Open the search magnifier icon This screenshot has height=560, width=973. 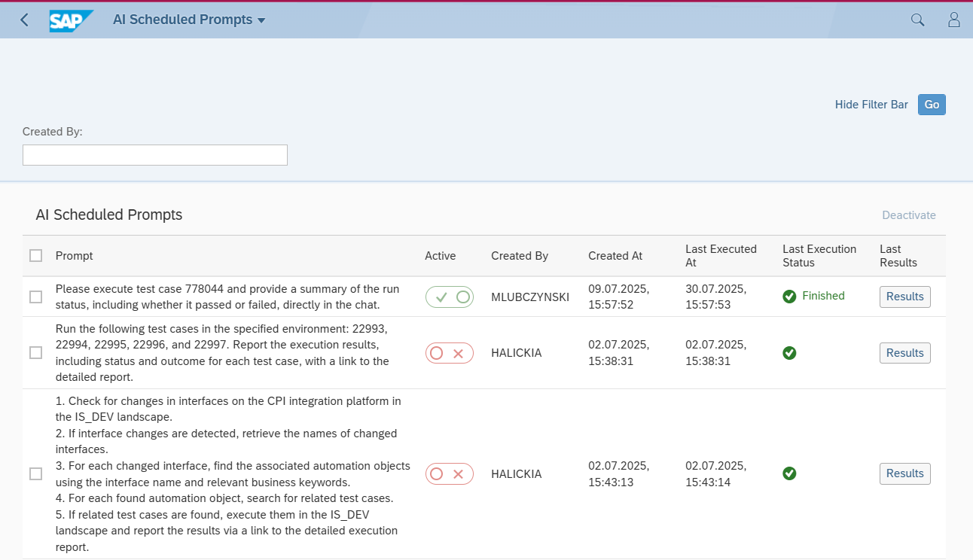(x=917, y=20)
